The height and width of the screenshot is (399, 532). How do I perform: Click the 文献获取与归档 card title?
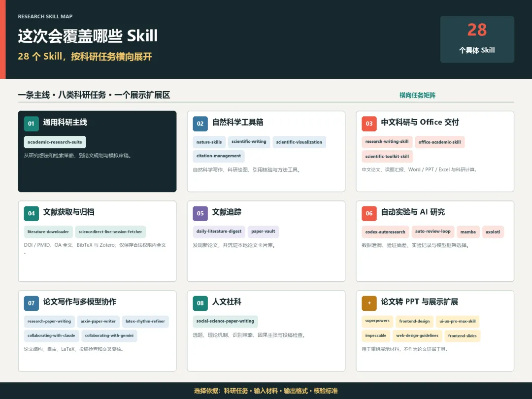pyautogui.click(x=68, y=212)
